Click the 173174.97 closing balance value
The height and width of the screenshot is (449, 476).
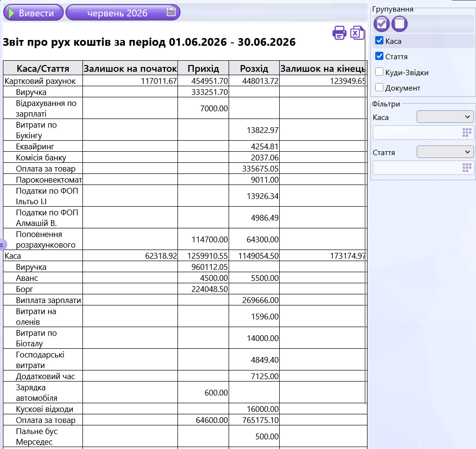[348, 256]
